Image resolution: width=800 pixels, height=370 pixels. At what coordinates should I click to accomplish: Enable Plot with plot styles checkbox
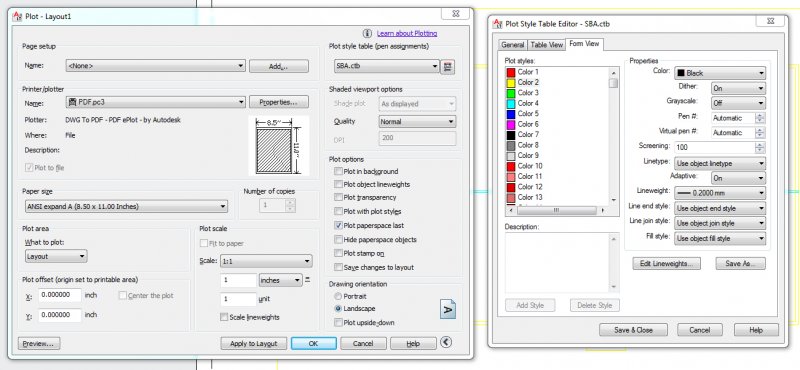click(338, 211)
